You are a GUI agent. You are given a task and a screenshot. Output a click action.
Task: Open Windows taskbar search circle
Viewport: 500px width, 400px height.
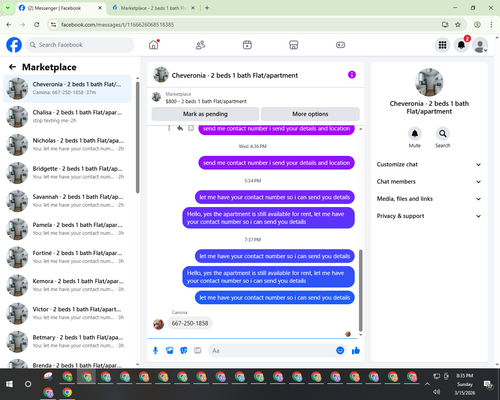(28, 384)
